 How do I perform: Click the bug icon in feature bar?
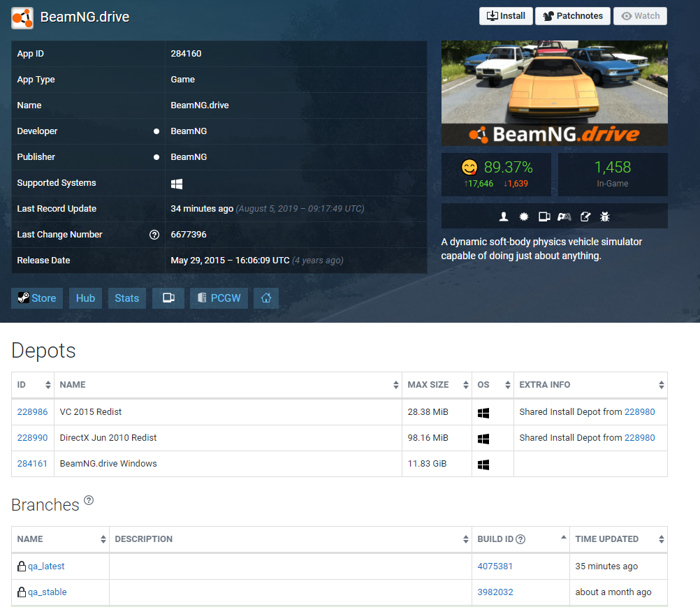[x=605, y=217]
